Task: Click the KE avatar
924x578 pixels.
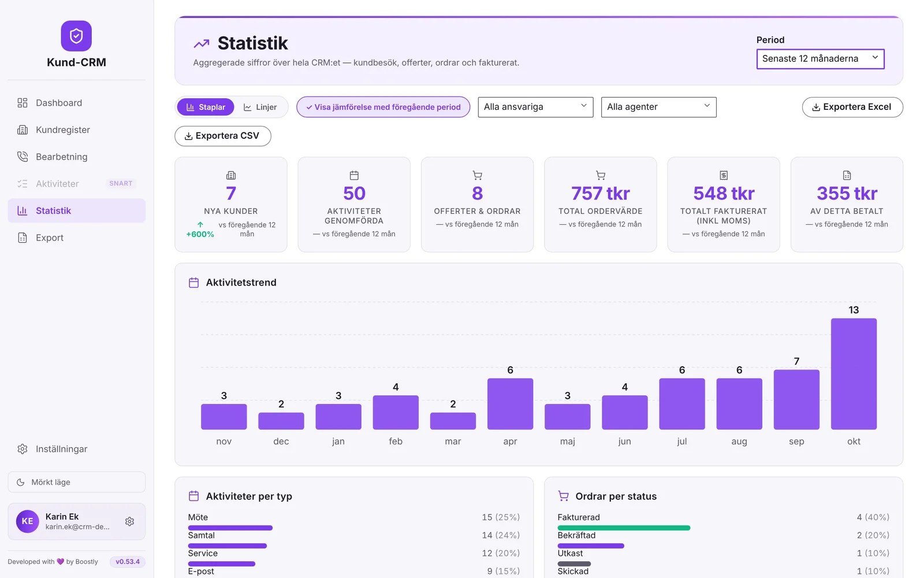Action: pos(27,521)
